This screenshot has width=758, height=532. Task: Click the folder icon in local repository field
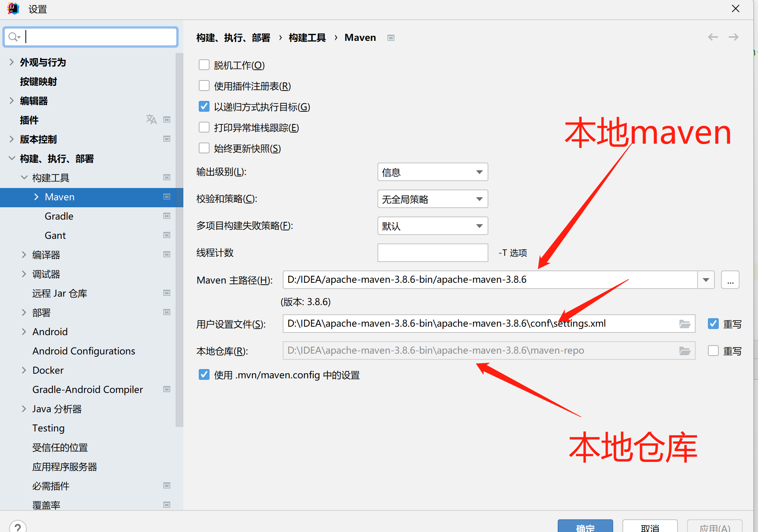click(684, 351)
